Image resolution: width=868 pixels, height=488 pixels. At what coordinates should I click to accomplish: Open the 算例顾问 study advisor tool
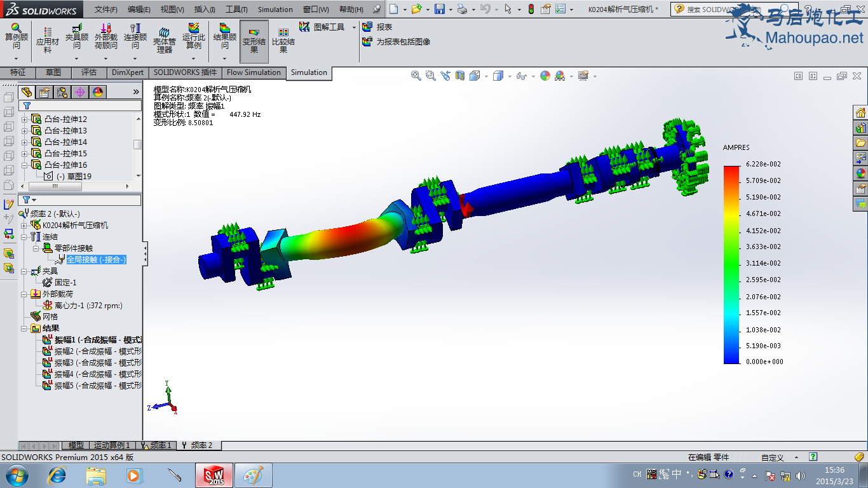[x=17, y=37]
